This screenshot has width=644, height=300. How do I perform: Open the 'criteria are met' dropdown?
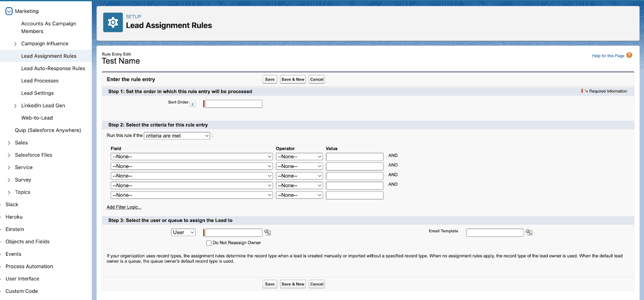click(177, 136)
